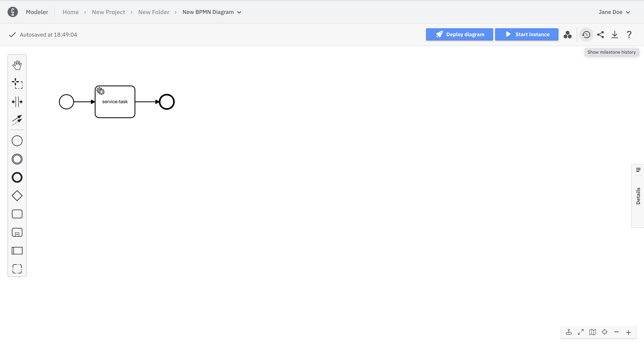Create a start event from palette

click(x=17, y=141)
